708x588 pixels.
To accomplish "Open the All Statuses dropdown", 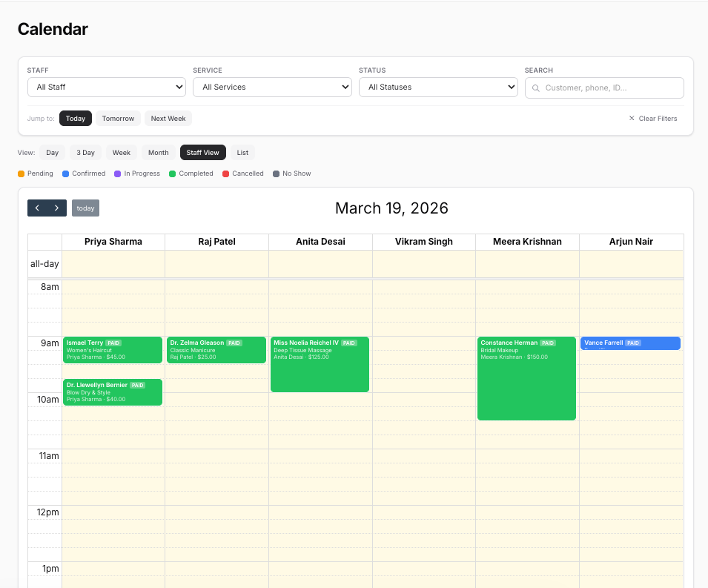I will [438, 87].
